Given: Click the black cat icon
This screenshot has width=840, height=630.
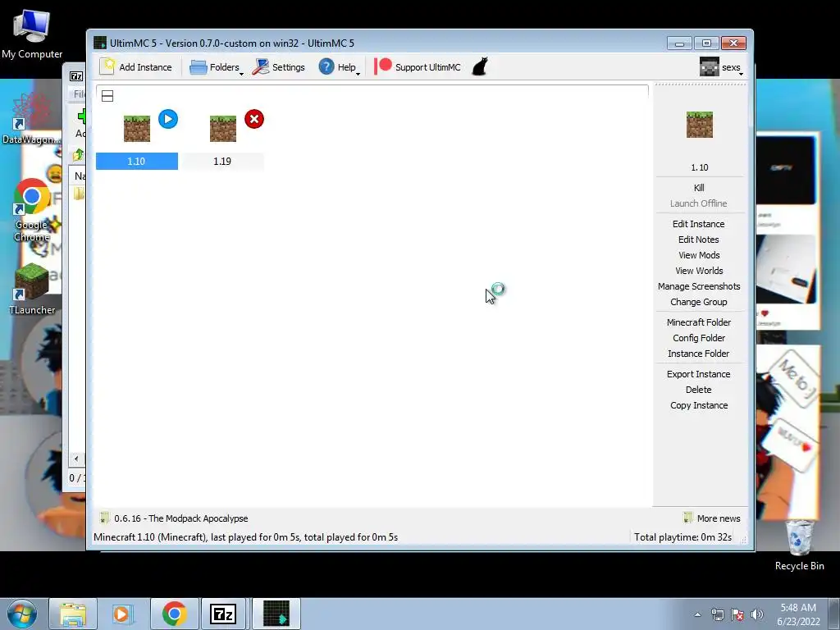Looking at the screenshot, I should click(480, 67).
